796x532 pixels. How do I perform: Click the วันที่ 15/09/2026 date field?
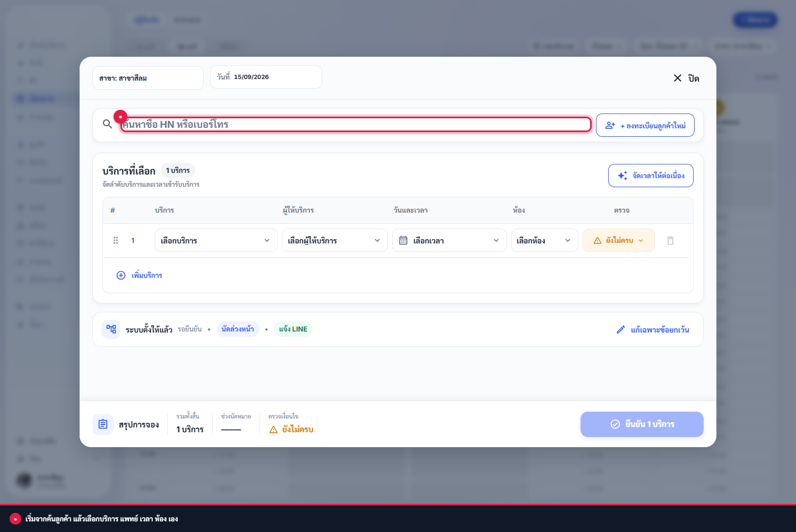(266, 77)
